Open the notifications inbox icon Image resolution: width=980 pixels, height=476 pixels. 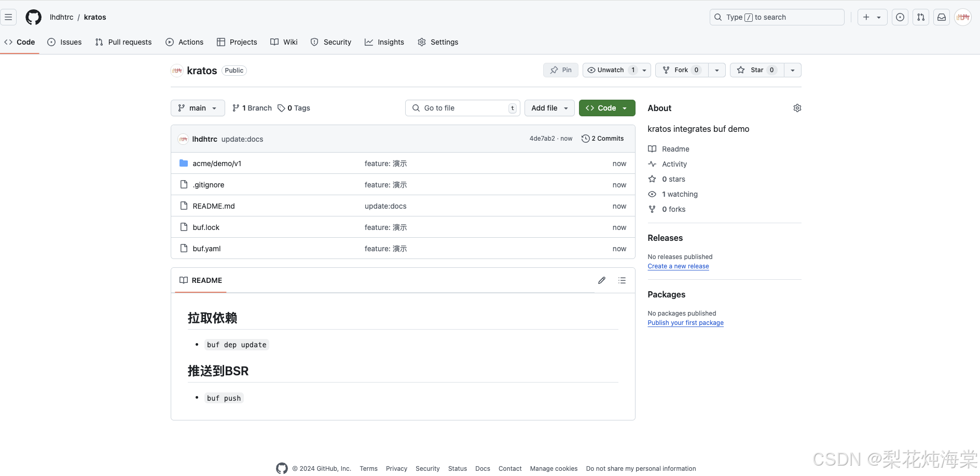point(942,17)
